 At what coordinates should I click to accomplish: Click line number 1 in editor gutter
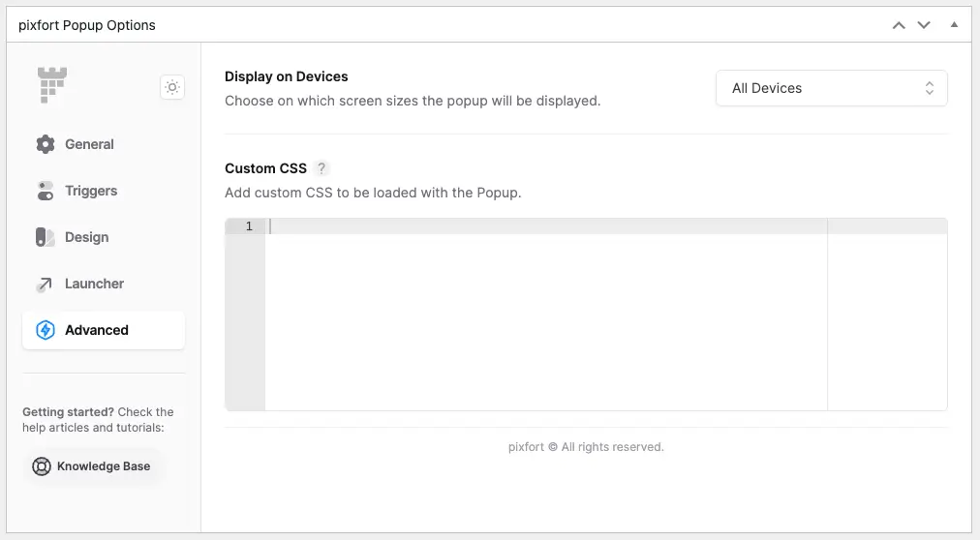click(249, 226)
